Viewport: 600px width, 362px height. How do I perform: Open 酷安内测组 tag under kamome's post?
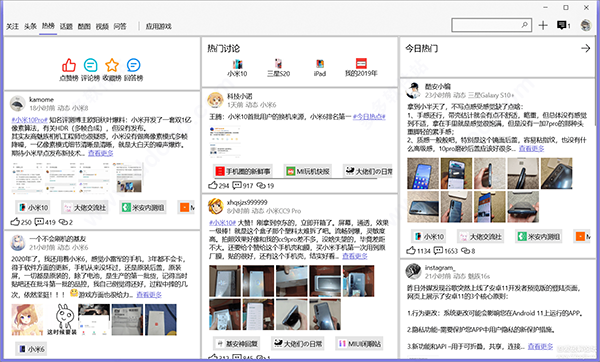[143, 207]
